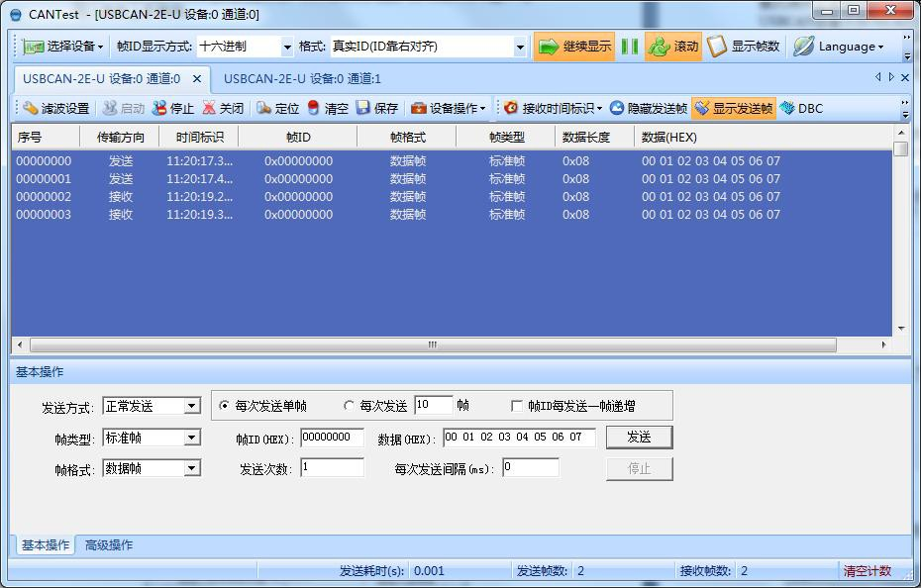This screenshot has width=921, height=588.
Task: Click the 选择设备 device selection icon
Action: click(34, 47)
